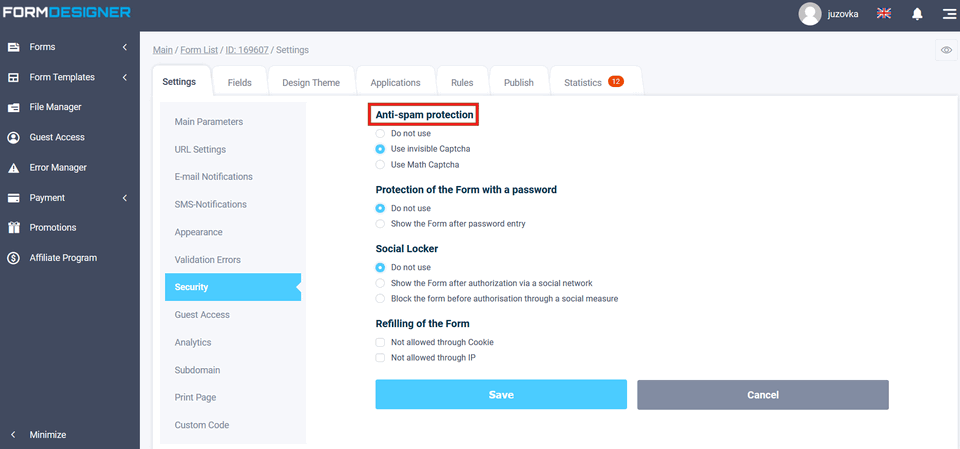Enable Not allowed through IP checkbox
The image size is (960, 449).
380,357
